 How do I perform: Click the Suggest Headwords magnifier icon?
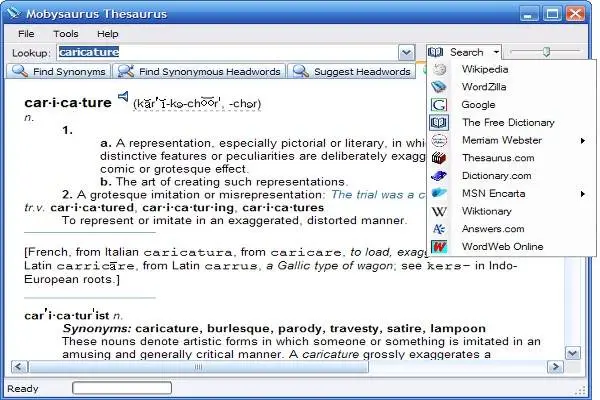[301, 71]
